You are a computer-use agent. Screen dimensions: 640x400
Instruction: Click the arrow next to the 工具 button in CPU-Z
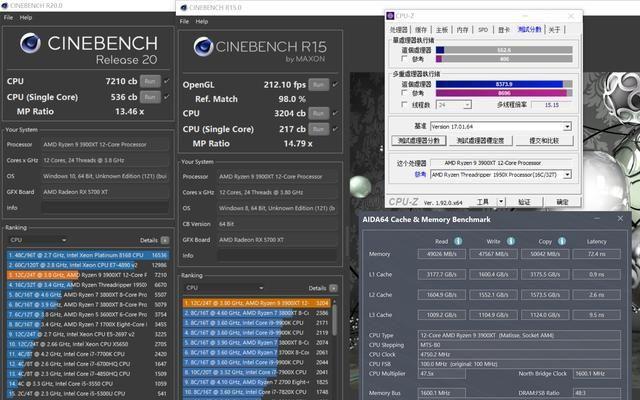click(x=501, y=202)
